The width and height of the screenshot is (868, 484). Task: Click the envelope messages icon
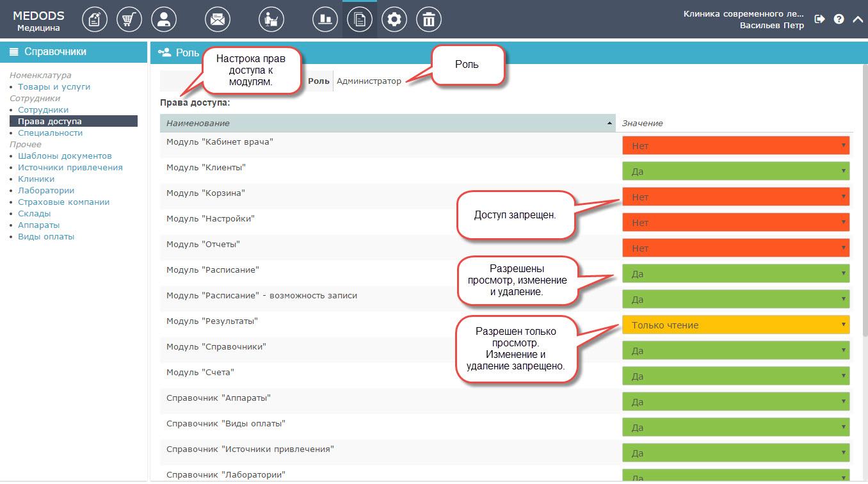click(x=217, y=19)
